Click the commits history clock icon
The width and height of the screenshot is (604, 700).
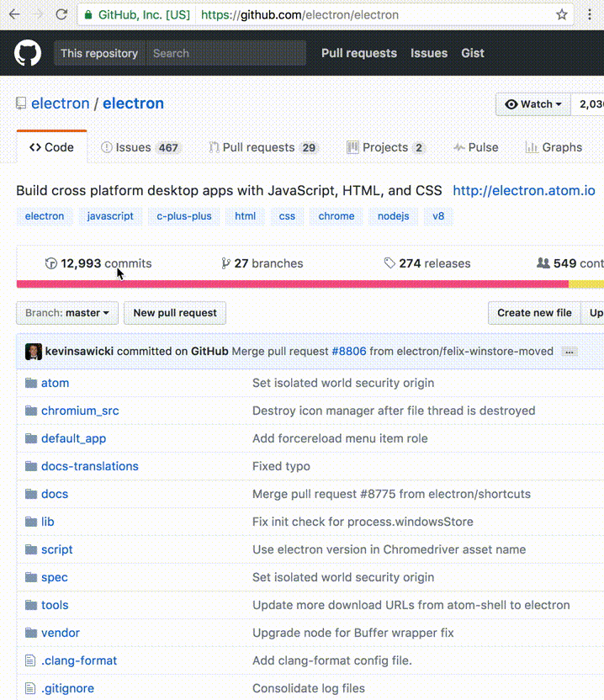click(x=50, y=263)
